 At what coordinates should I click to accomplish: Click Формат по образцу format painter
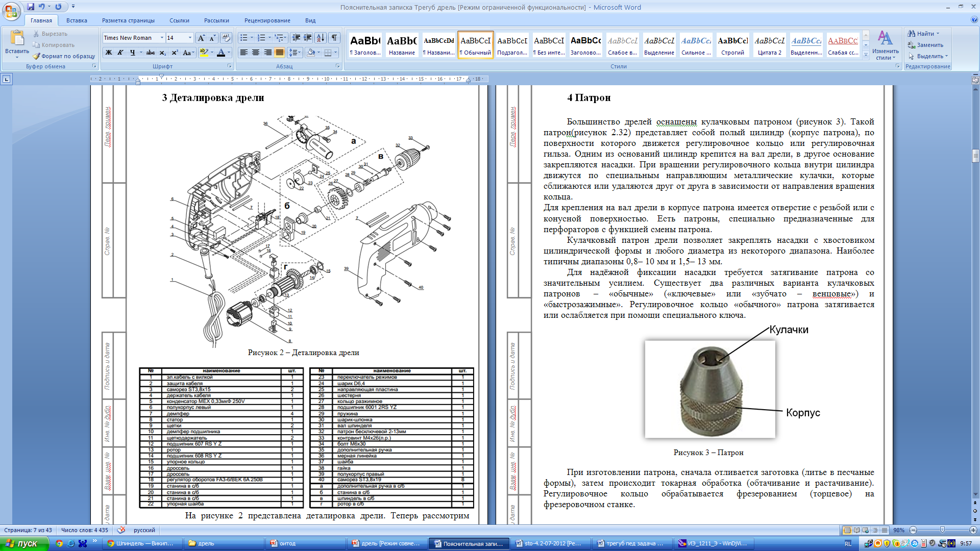coord(64,56)
